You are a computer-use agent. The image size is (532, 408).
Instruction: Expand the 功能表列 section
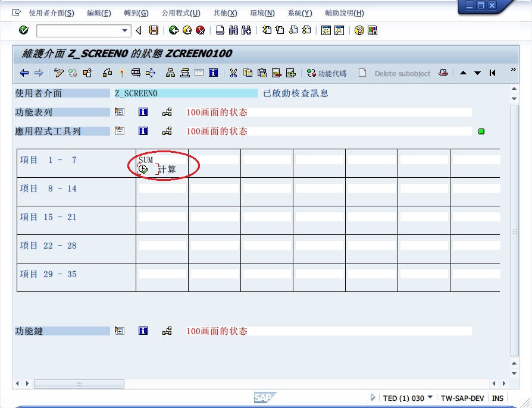(x=120, y=112)
